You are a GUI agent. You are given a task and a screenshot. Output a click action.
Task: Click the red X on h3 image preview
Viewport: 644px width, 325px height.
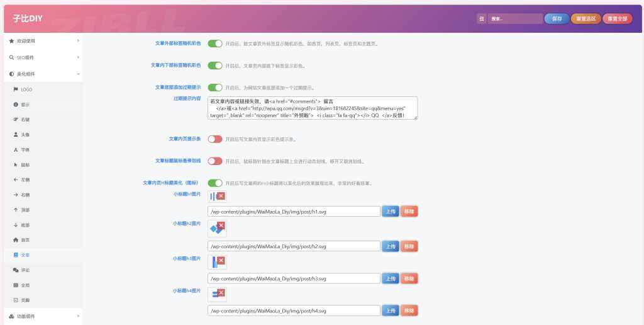[x=221, y=259]
